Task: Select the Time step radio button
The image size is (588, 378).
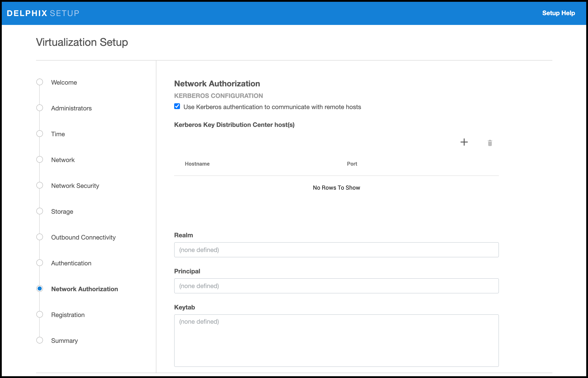Action: [39, 134]
